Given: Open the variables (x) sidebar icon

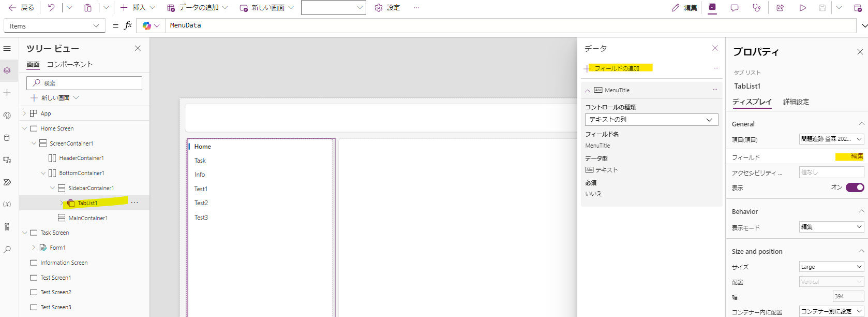Looking at the screenshot, I should [x=7, y=205].
